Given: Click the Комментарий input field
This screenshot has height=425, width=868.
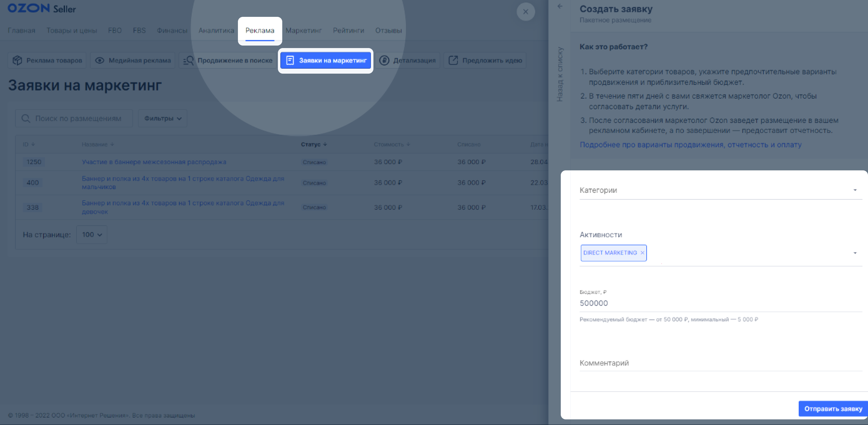Looking at the screenshot, I should tap(720, 363).
